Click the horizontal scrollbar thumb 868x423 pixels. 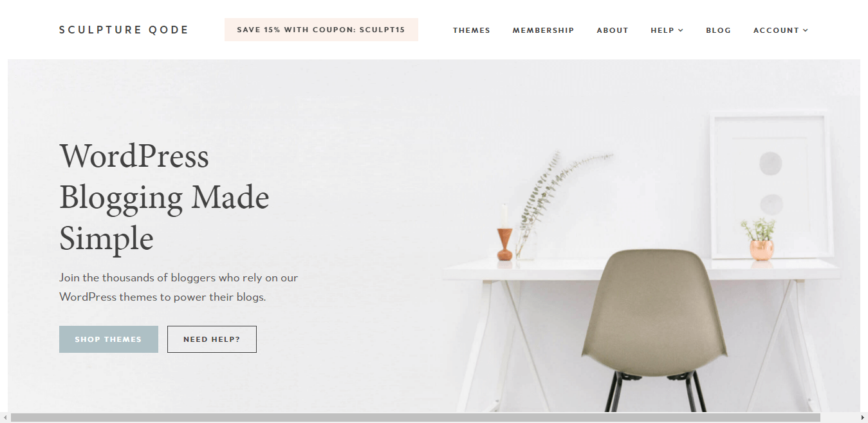[x=416, y=418]
